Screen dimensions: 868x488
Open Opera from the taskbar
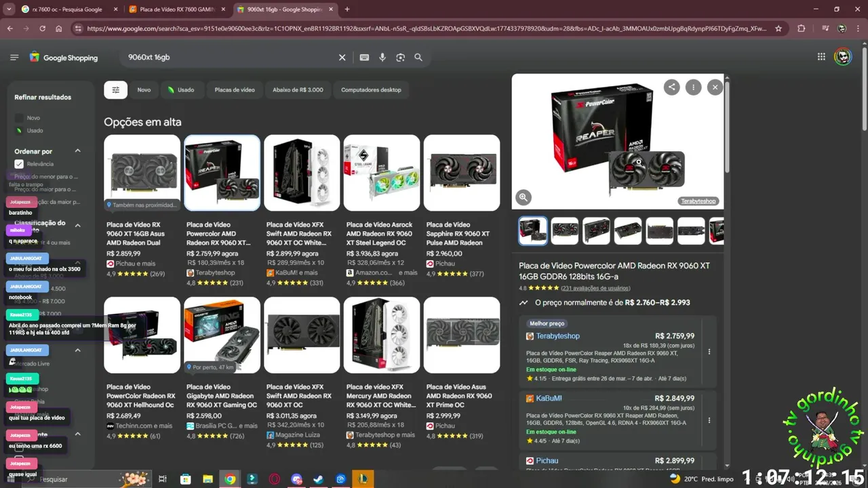pos(275,479)
